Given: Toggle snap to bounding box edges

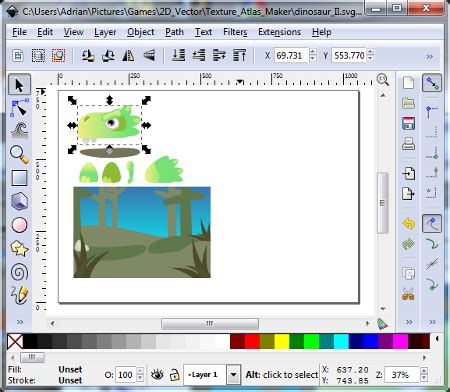Looking at the screenshot, I should [x=432, y=132].
